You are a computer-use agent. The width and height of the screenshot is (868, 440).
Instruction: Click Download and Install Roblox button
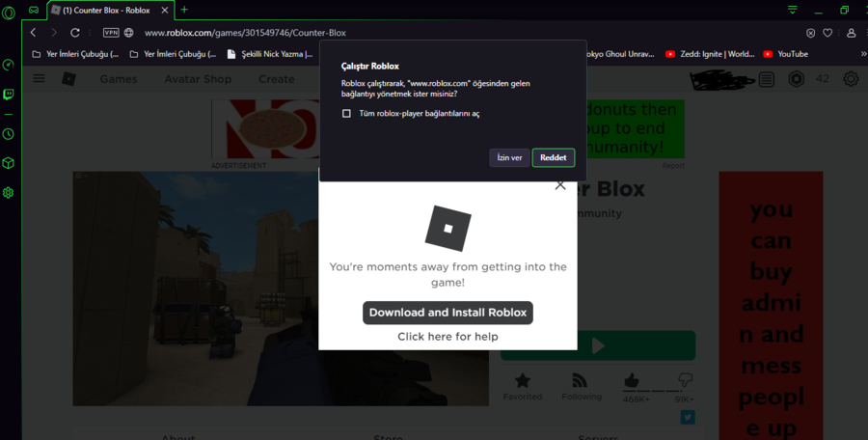coord(448,313)
